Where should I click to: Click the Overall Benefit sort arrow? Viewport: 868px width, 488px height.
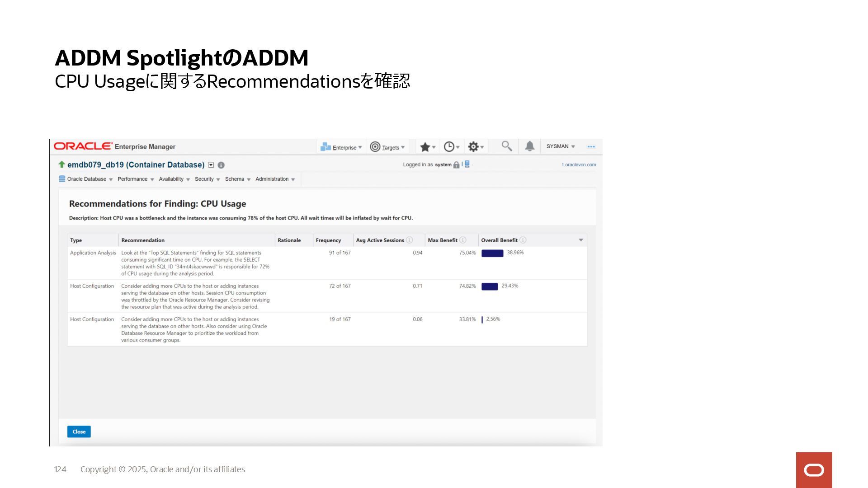581,240
